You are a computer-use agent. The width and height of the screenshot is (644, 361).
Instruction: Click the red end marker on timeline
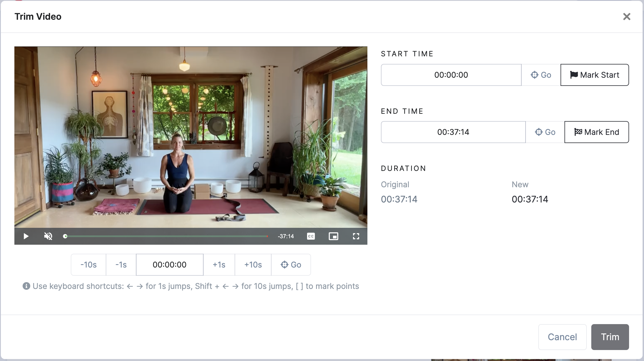pyautogui.click(x=267, y=236)
